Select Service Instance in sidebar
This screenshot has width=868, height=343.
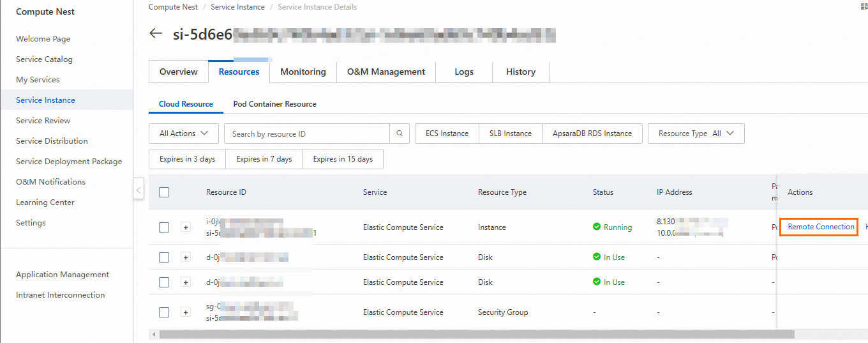click(x=45, y=100)
